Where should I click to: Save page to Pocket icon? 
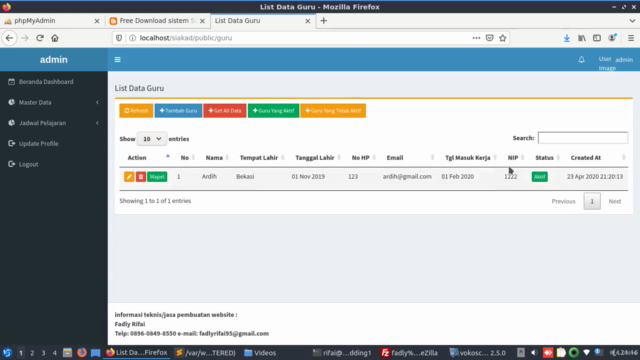coord(489,38)
